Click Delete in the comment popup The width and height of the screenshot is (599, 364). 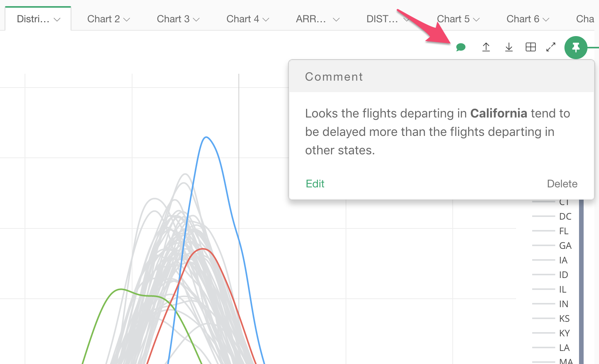562,184
